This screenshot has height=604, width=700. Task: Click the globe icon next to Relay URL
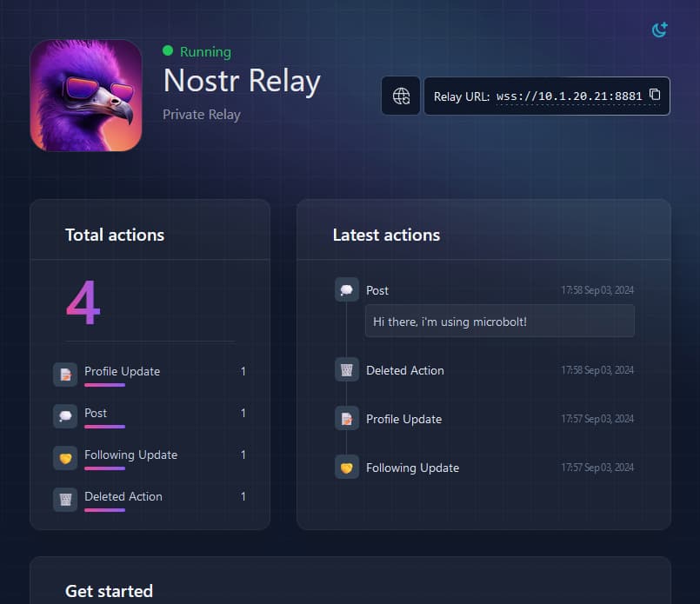click(401, 96)
